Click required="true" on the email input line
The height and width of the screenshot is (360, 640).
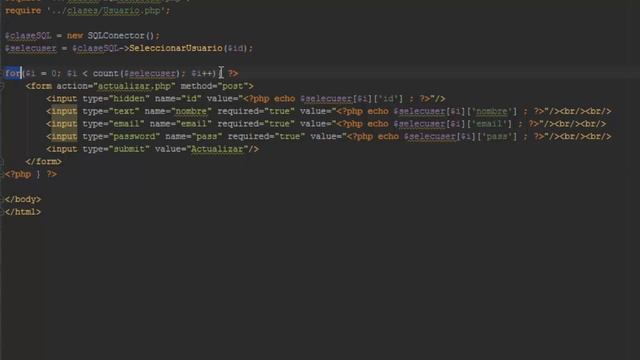(256, 124)
